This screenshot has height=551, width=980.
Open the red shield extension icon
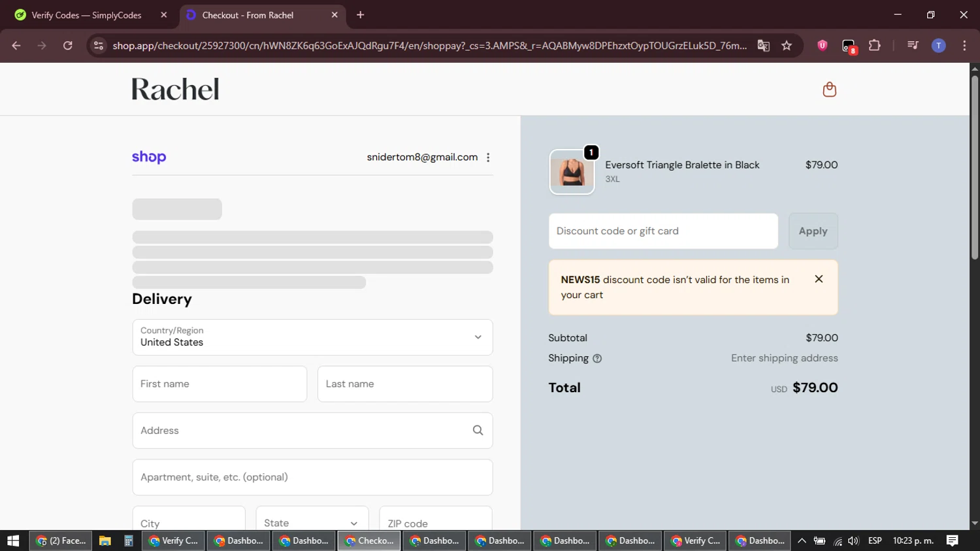tap(823, 45)
